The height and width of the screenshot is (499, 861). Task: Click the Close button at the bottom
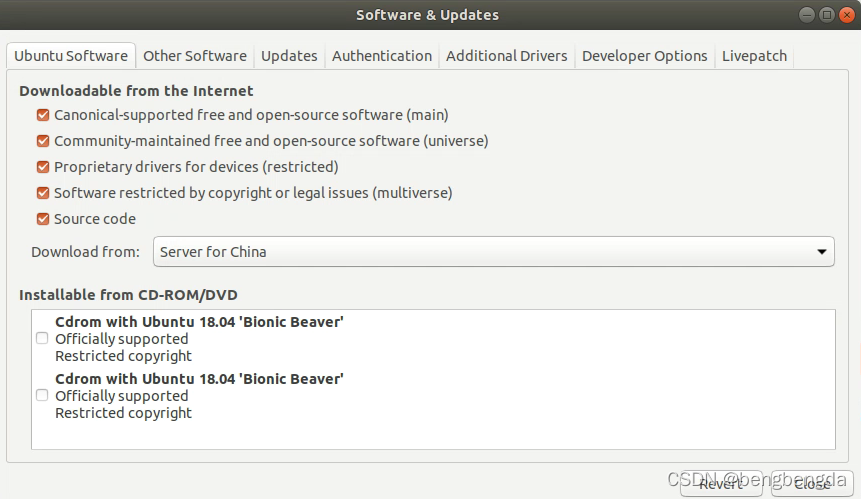coord(812,484)
